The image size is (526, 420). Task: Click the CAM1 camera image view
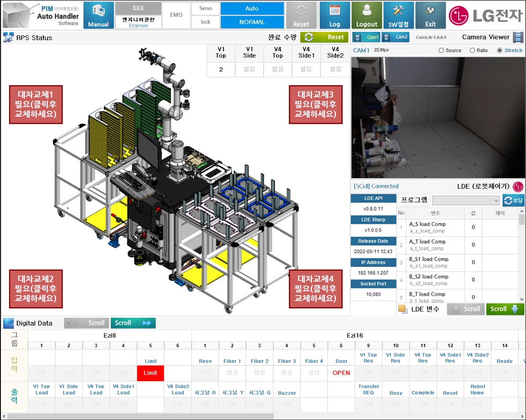[438, 118]
